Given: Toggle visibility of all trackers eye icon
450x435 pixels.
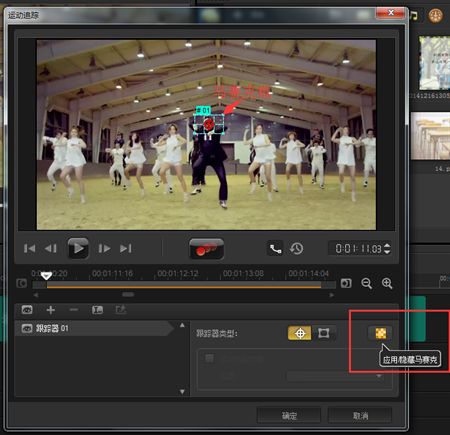Looking at the screenshot, I should 27,310.
